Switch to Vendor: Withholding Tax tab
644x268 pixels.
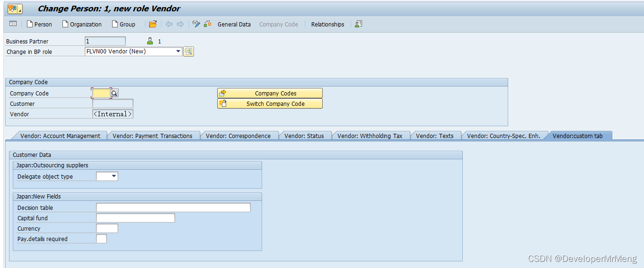tap(370, 136)
